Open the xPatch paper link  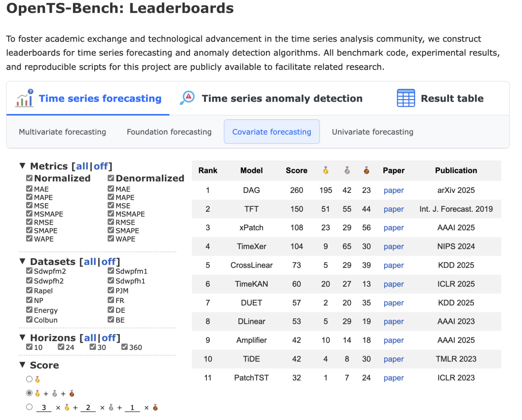[x=393, y=228]
